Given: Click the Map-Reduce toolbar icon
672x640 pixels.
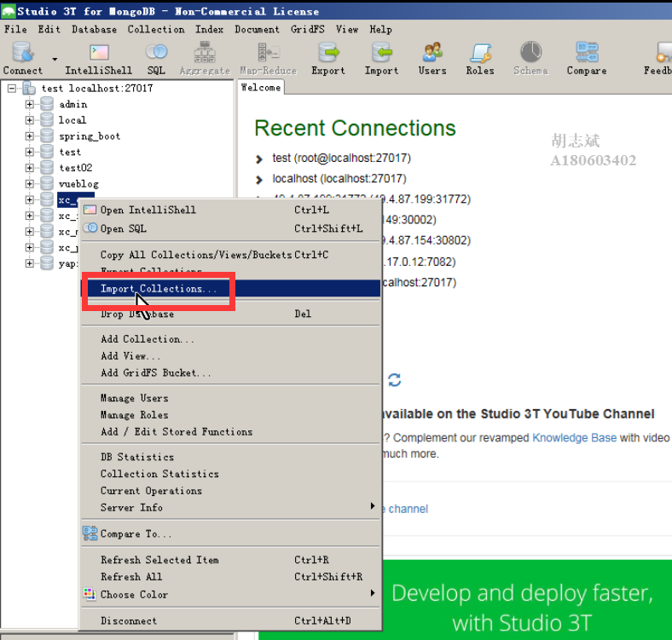Looking at the screenshot, I should 269,58.
